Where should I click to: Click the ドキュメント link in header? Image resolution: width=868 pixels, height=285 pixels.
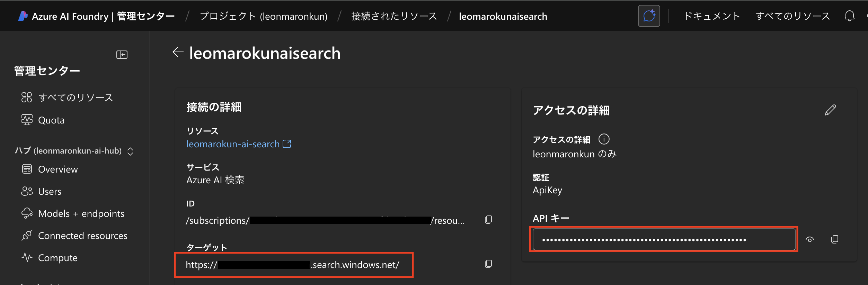(x=712, y=16)
